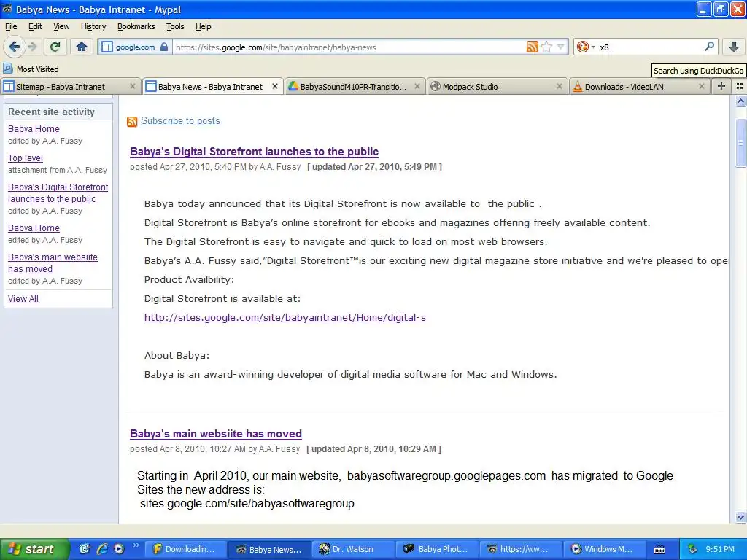Click the first quick launch icon
This screenshot has height=560, width=747.
coord(85,549)
